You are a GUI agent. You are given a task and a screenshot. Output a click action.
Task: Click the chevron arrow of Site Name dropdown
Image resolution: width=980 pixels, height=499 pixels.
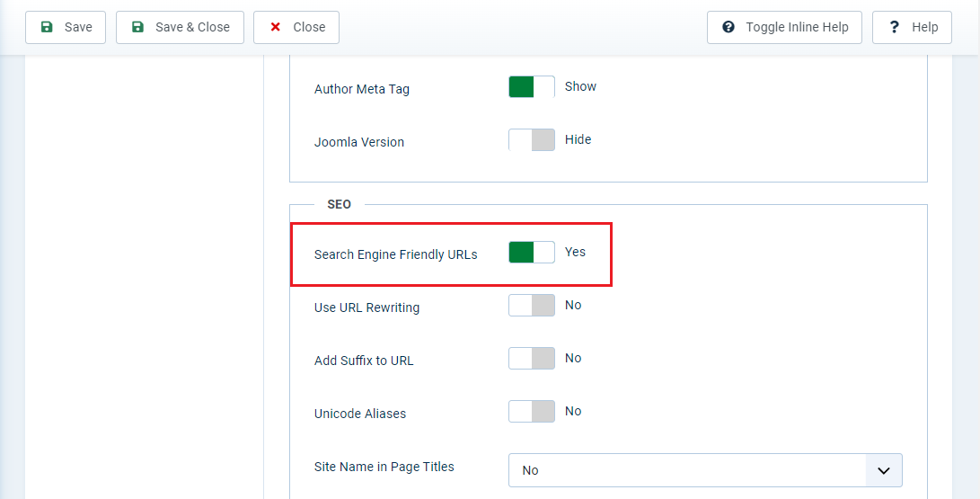(884, 470)
